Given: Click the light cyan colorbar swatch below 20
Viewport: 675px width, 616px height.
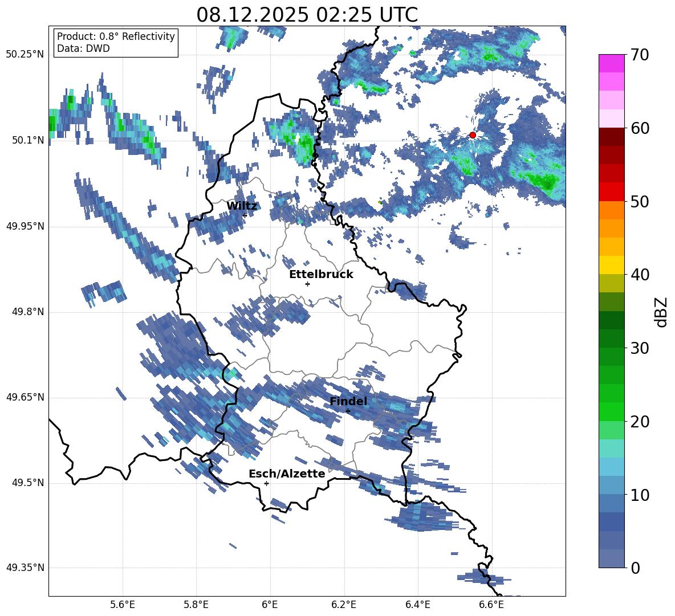Looking at the screenshot, I should pos(611,448).
